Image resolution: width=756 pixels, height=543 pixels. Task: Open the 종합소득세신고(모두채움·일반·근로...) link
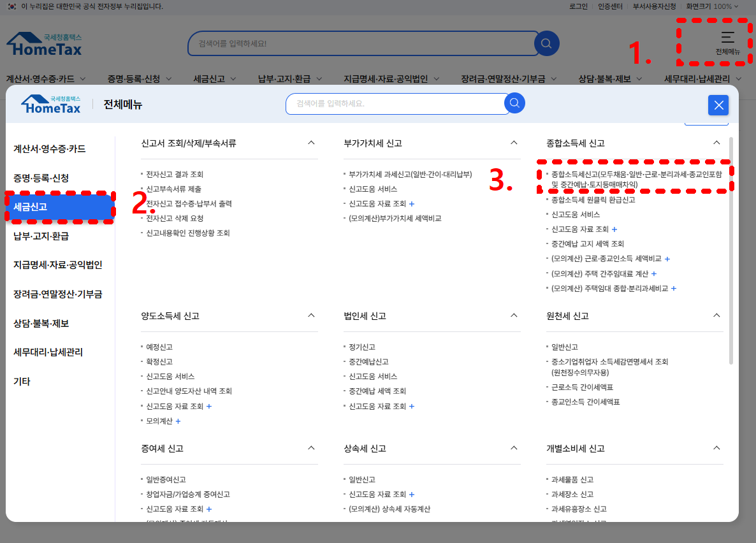pos(636,179)
